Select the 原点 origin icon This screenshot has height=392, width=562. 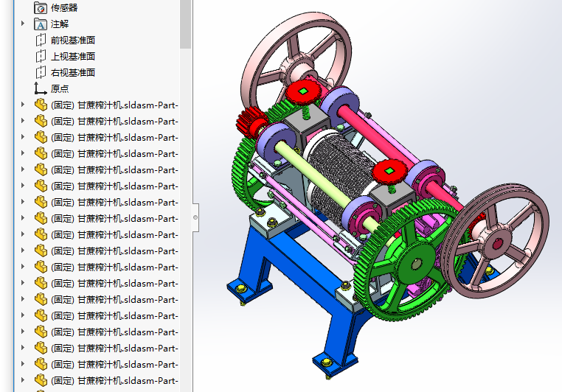[x=40, y=88]
